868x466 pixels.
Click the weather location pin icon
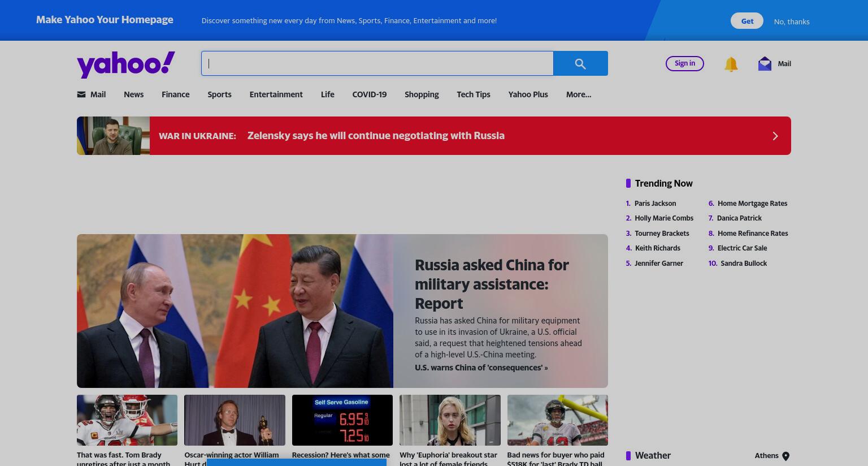[785, 456]
